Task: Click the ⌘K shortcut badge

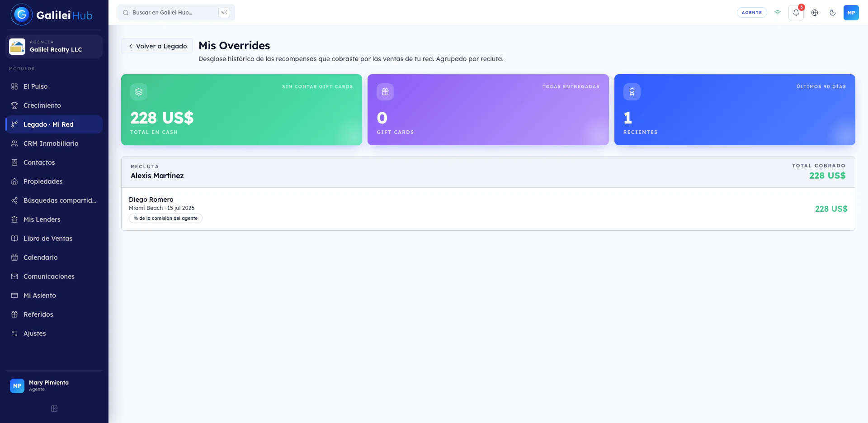Action: 224,13
